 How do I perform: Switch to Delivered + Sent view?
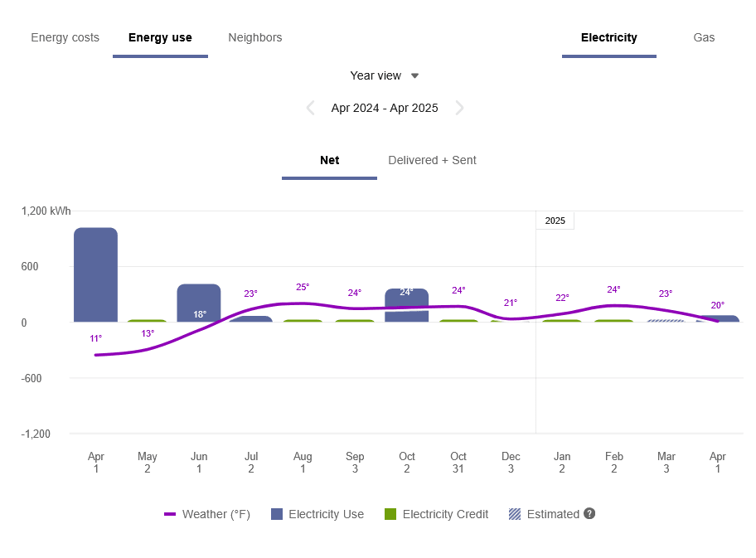[x=432, y=160]
